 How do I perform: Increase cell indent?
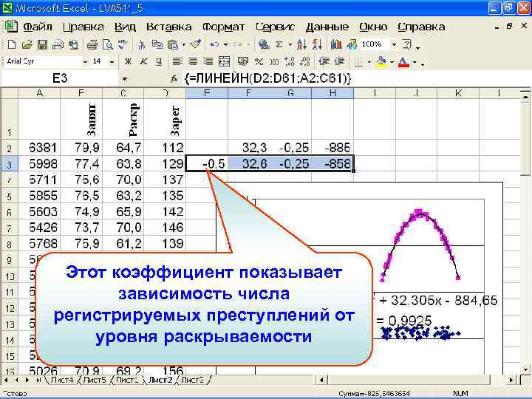(340, 62)
